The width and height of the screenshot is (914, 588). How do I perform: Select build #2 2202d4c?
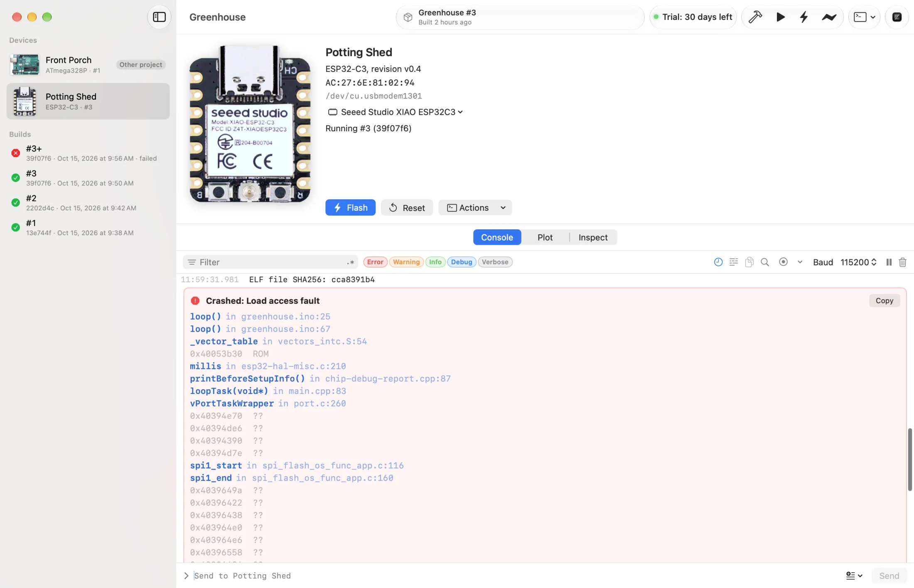(x=88, y=202)
